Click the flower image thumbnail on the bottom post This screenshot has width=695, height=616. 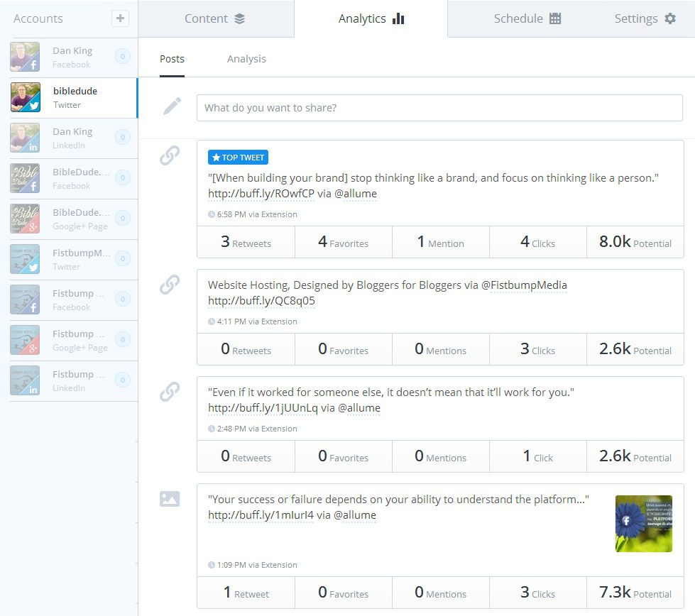pyautogui.click(x=643, y=523)
